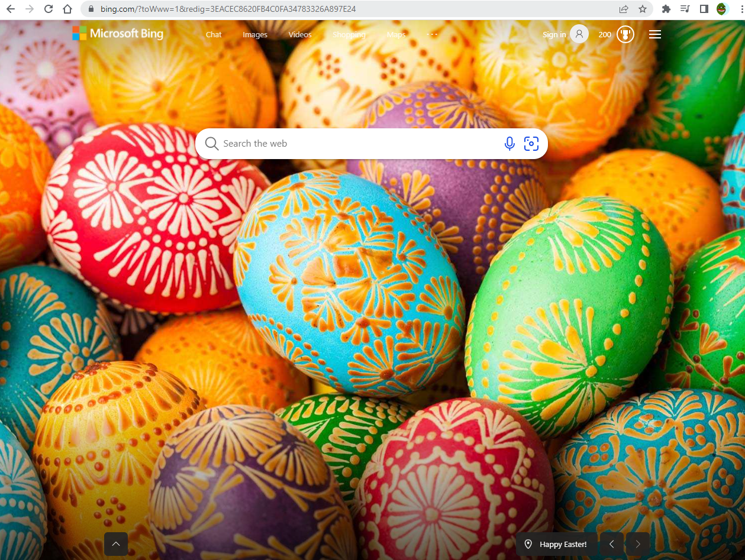The height and width of the screenshot is (560, 745).
Task: Go to Bing Images
Action: pos(255,35)
